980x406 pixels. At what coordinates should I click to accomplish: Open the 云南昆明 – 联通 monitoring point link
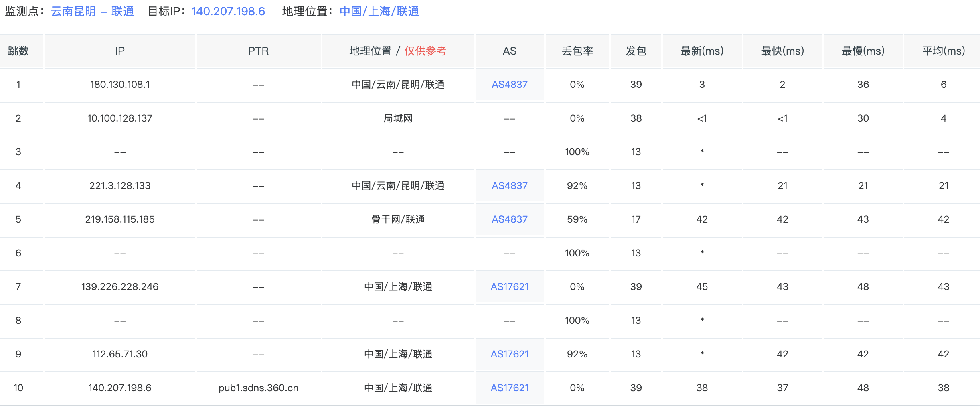(92, 11)
